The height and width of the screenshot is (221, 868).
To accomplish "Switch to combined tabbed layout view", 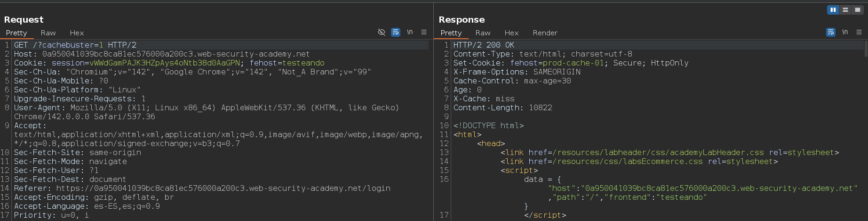I will (x=858, y=10).
